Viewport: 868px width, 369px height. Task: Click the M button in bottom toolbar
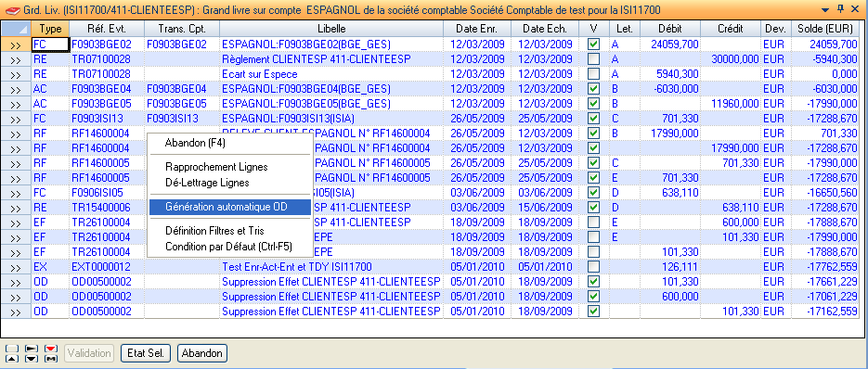click(x=51, y=359)
